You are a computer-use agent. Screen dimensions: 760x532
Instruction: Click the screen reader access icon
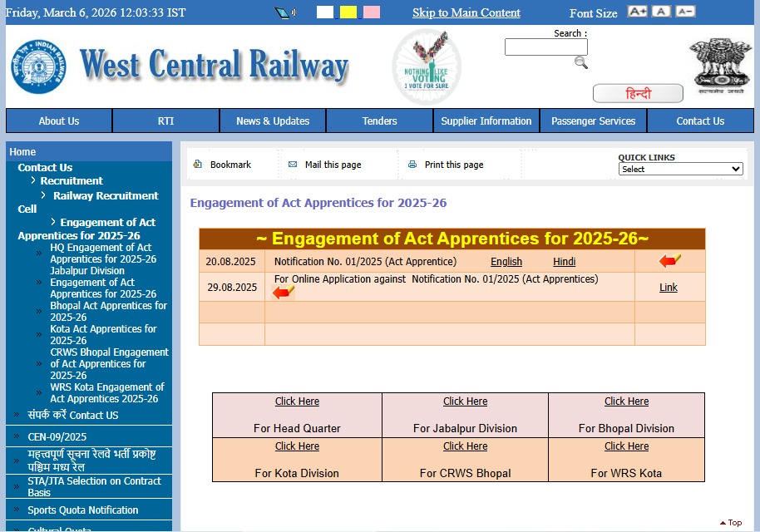click(x=285, y=12)
